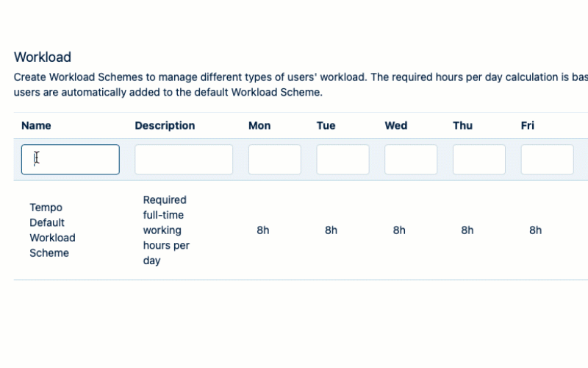Focus the Description input field

tap(184, 160)
